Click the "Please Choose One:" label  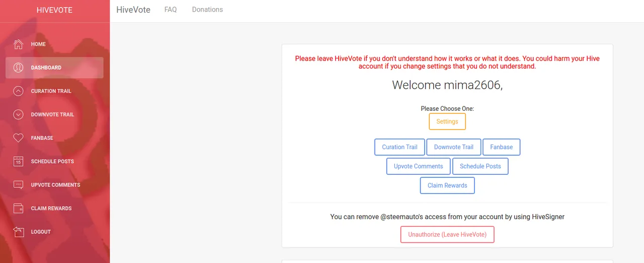pos(447,108)
